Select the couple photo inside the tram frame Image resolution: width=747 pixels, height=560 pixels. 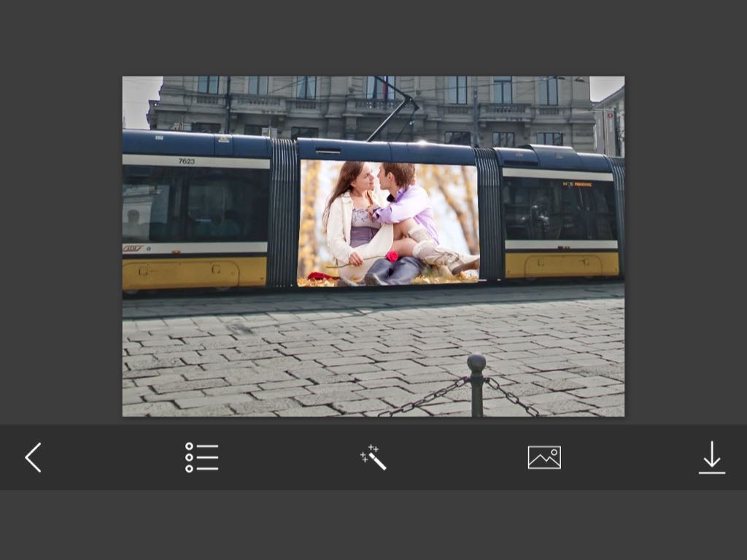coord(388,223)
